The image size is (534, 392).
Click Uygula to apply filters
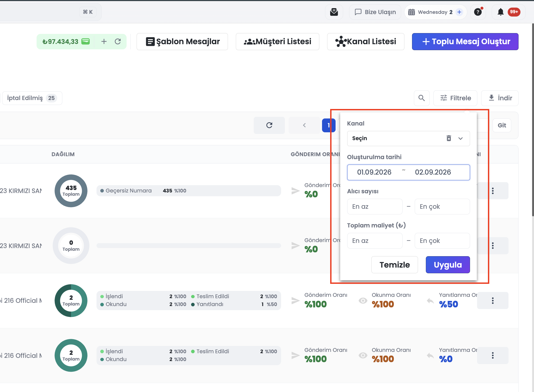pyautogui.click(x=448, y=265)
